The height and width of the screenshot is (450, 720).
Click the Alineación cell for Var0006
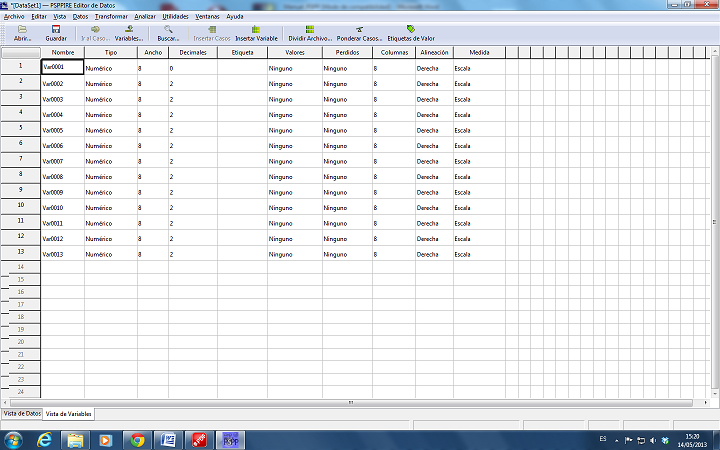tap(434, 146)
